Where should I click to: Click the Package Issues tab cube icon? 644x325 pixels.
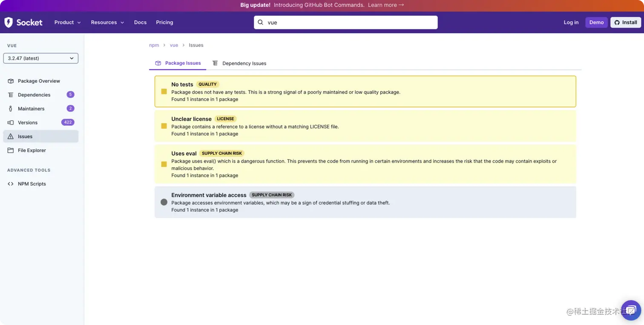click(158, 63)
